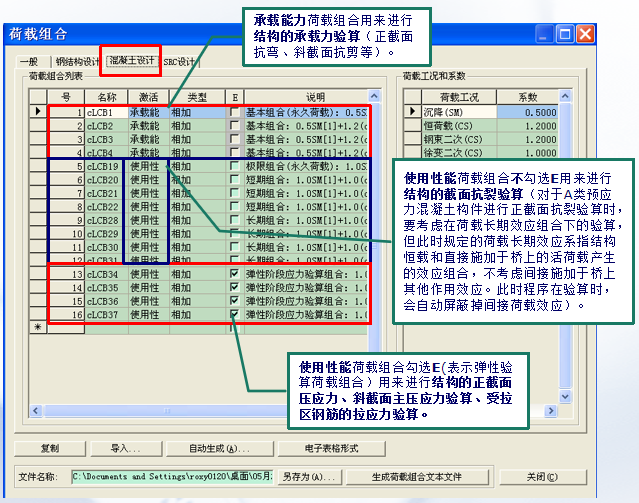Screen dimensions: 639x503
Task: Select the cLCB2 name cell
Action: [106, 126]
